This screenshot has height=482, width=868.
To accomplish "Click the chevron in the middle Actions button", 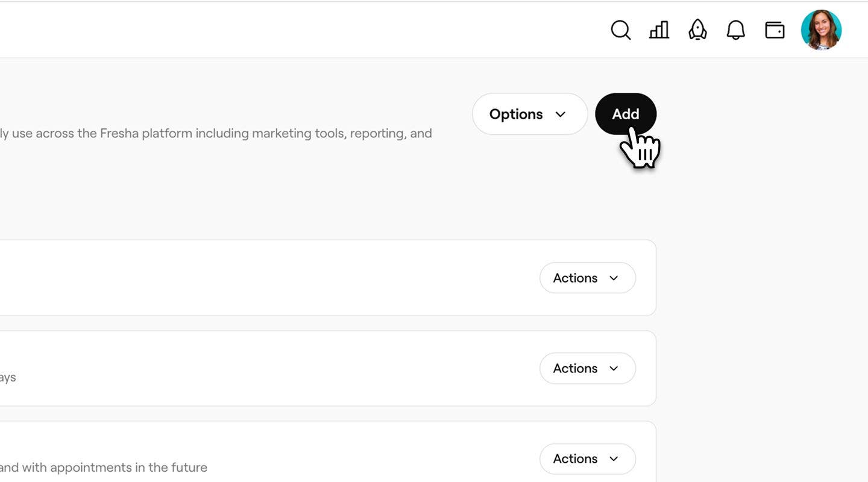I will [614, 369].
